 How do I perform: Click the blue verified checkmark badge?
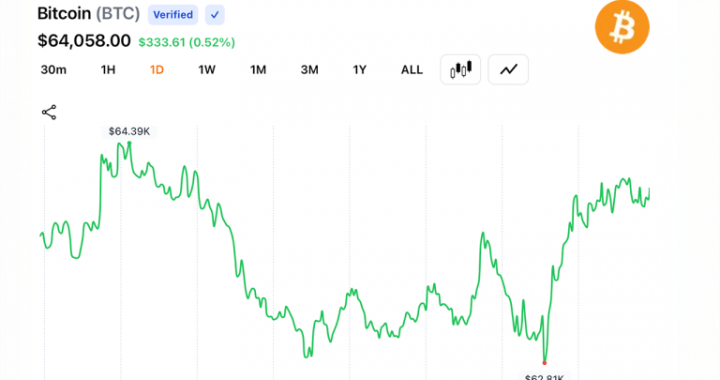tap(214, 15)
